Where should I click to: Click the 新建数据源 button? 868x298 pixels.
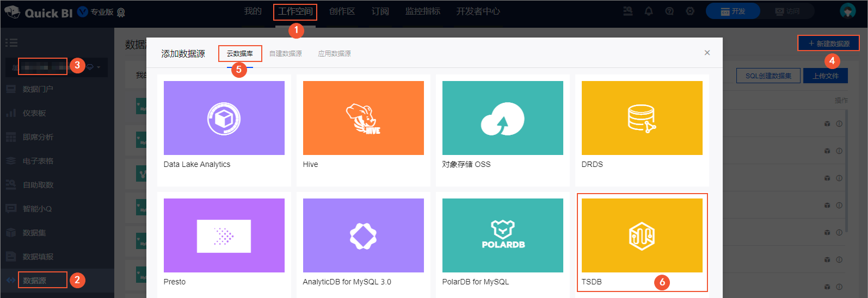(x=829, y=44)
